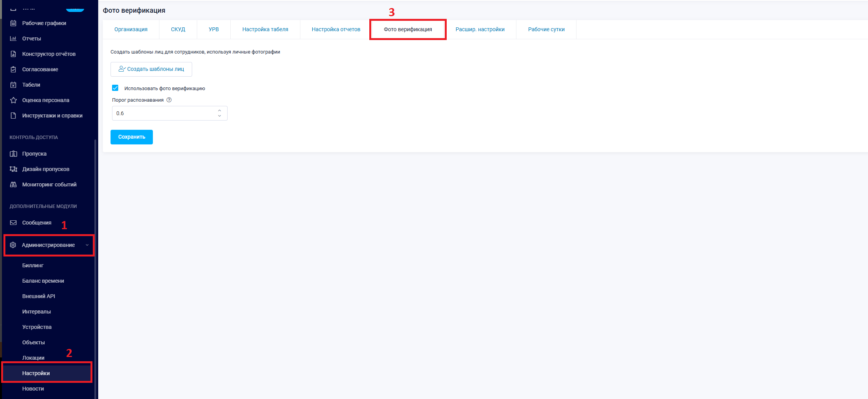Viewport: 868px width, 399px height.
Task: Click the calendar icon beside Рабочие графики
Action: tap(13, 23)
